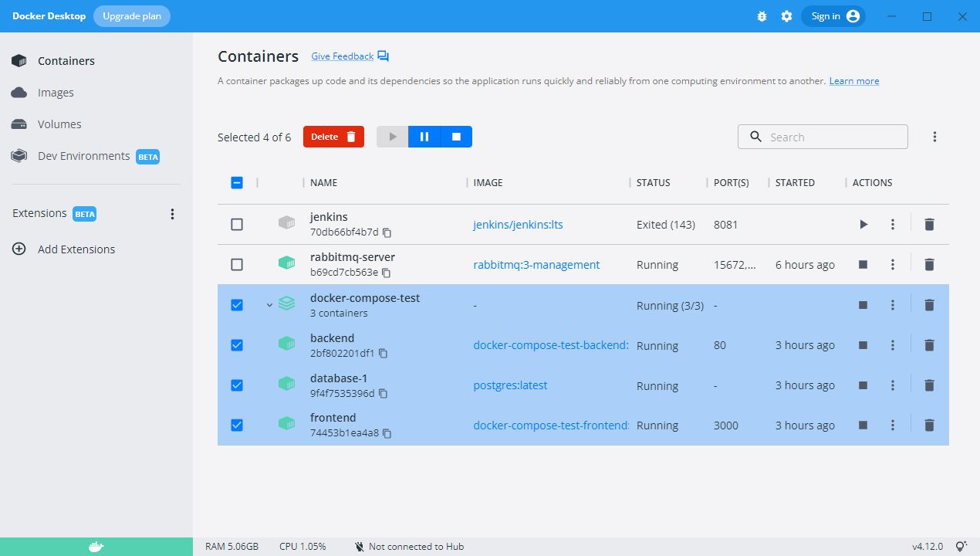Open Dev Environments from the sidebar
The width and height of the screenshot is (980, 556).
pos(83,155)
